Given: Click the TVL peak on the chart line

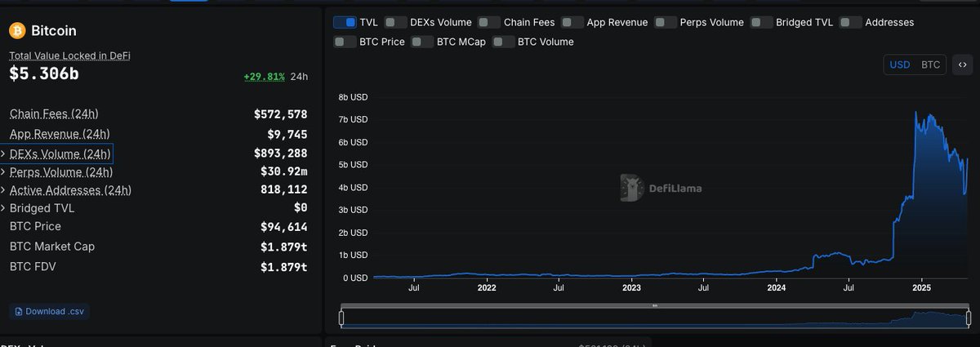Looking at the screenshot, I should 916,112.
